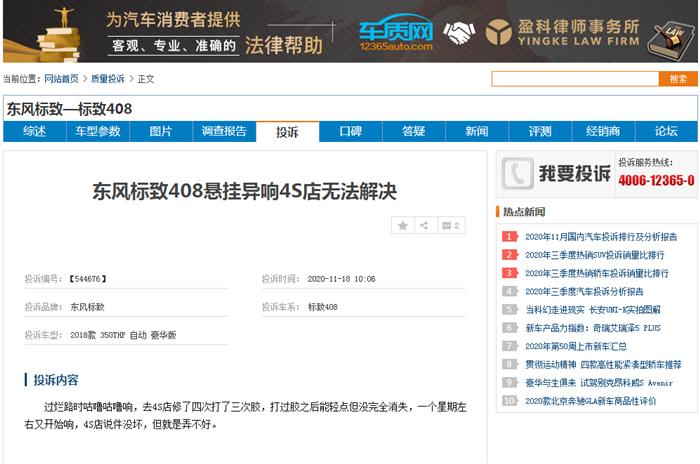Click the 车质网 12365auto.com logo
Image resolution: width=700 pixels, height=464 pixels.
click(x=396, y=32)
